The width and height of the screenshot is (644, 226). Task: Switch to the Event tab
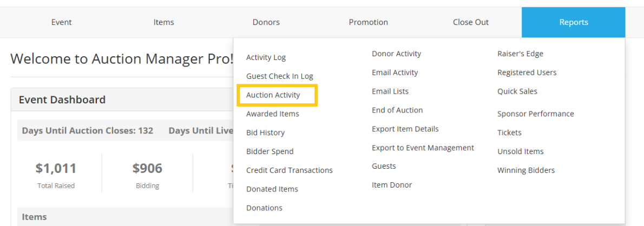[62, 22]
